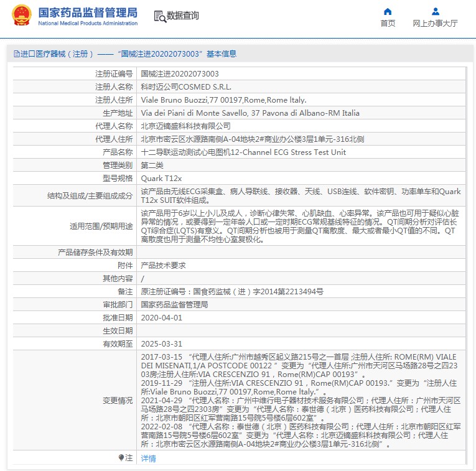Click the 型号规格 row label
The image size is (476, 471).
[x=118, y=178]
